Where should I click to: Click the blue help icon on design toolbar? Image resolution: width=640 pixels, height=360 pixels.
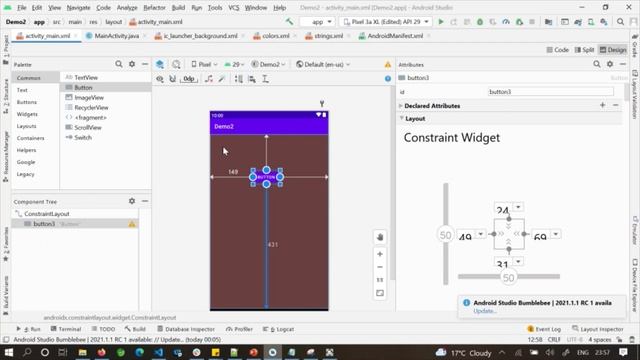click(x=388, y=79)
